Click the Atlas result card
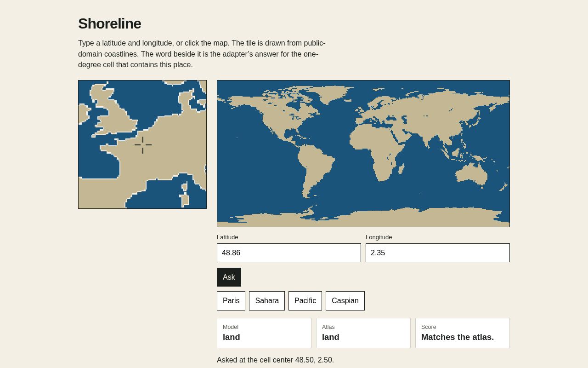 click(x=363, y=333)
